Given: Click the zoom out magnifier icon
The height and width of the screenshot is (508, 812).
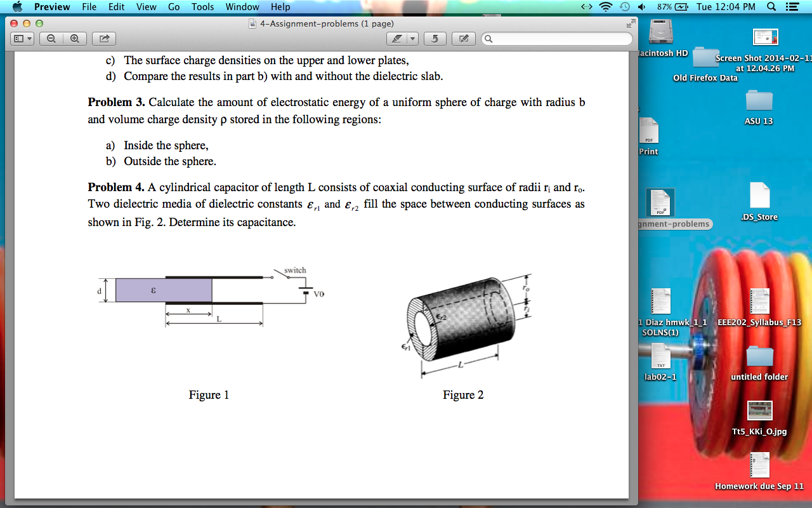Looking at the screenshot, I should [49, 38].
